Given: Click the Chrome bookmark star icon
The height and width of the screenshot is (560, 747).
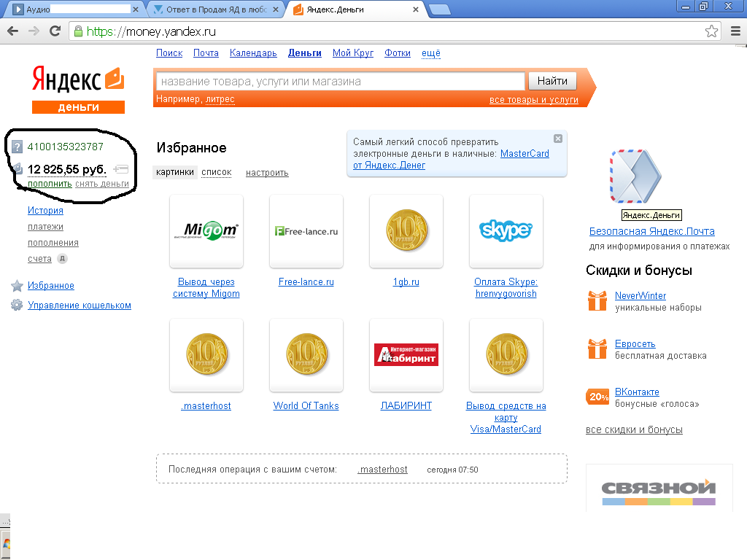Looking at the screenshot, I should click(x=711, y=31).
